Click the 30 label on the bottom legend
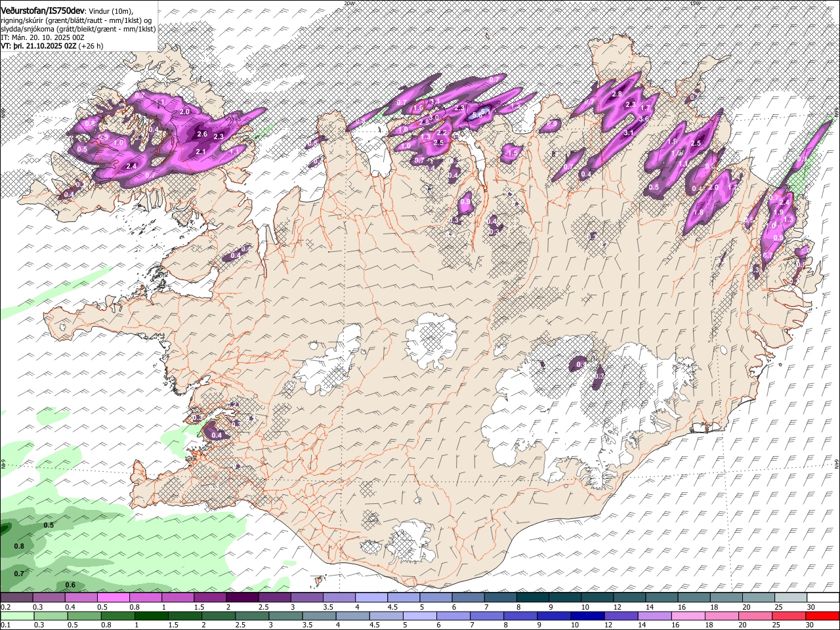 click(x=809, y=625)
